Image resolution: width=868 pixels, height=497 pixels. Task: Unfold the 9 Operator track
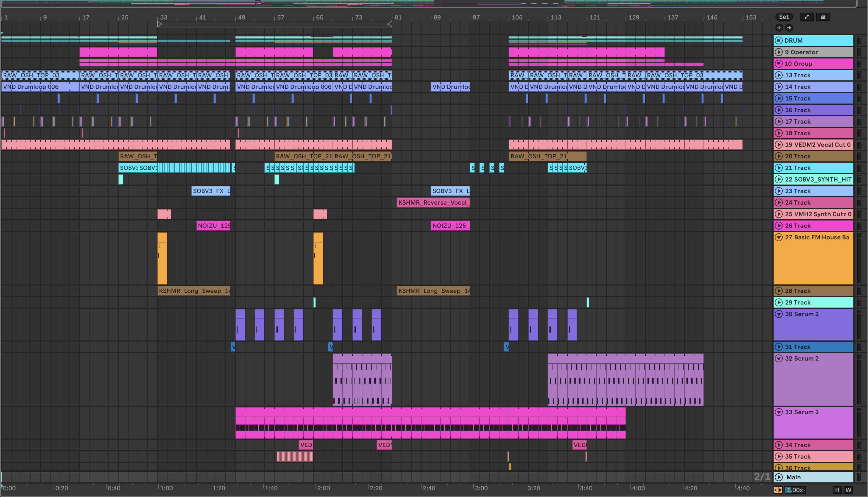tap(778, 52)
